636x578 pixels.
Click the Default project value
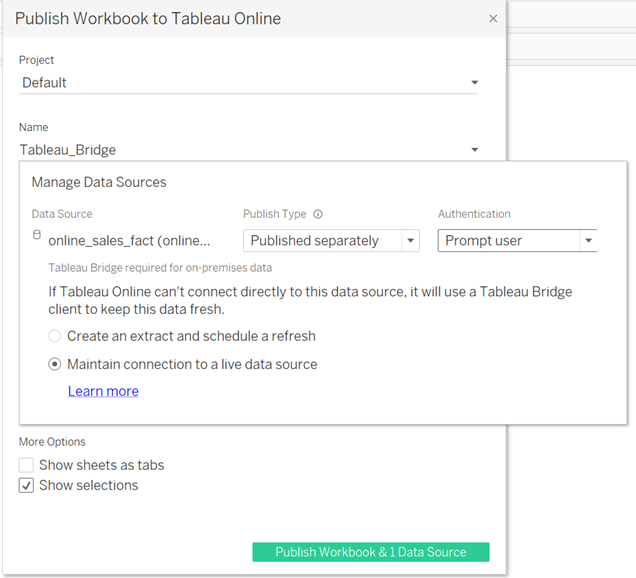[45, 83]
